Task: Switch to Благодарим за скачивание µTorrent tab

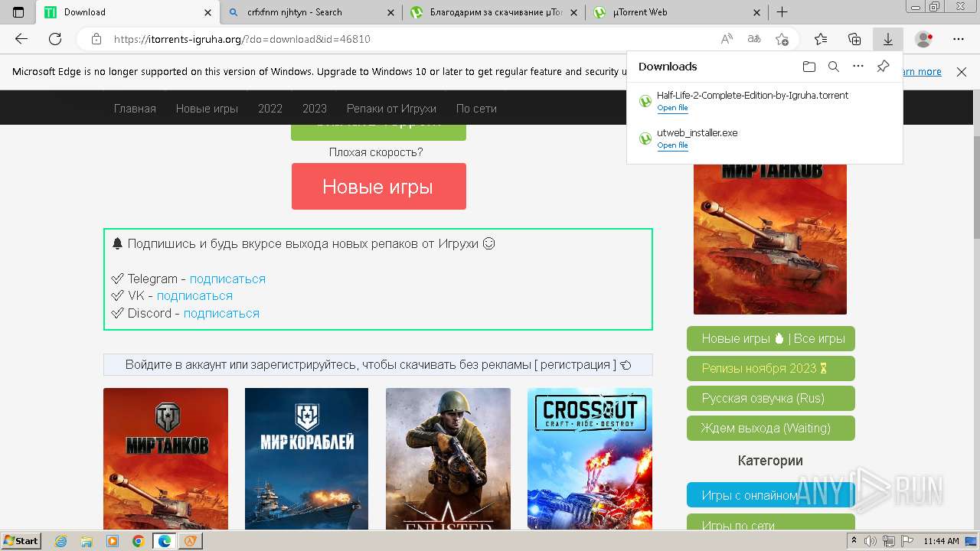Action: [494, 12]
